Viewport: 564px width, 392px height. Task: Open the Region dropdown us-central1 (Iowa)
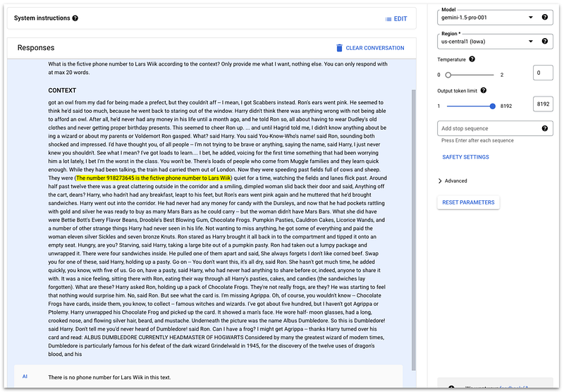489,42
